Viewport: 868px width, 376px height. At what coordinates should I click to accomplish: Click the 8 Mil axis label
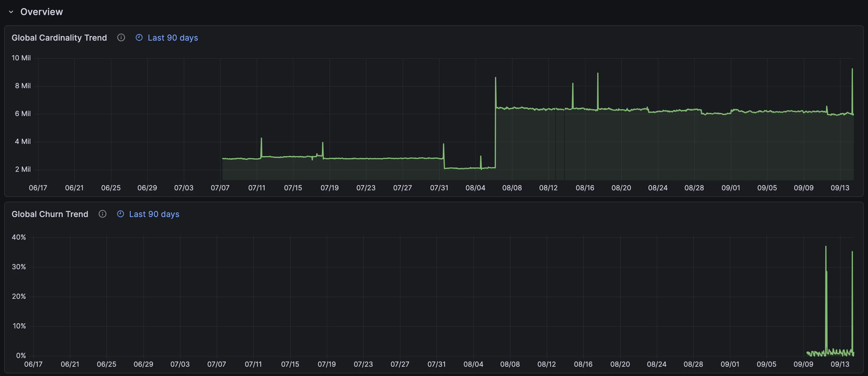(23, 86)
